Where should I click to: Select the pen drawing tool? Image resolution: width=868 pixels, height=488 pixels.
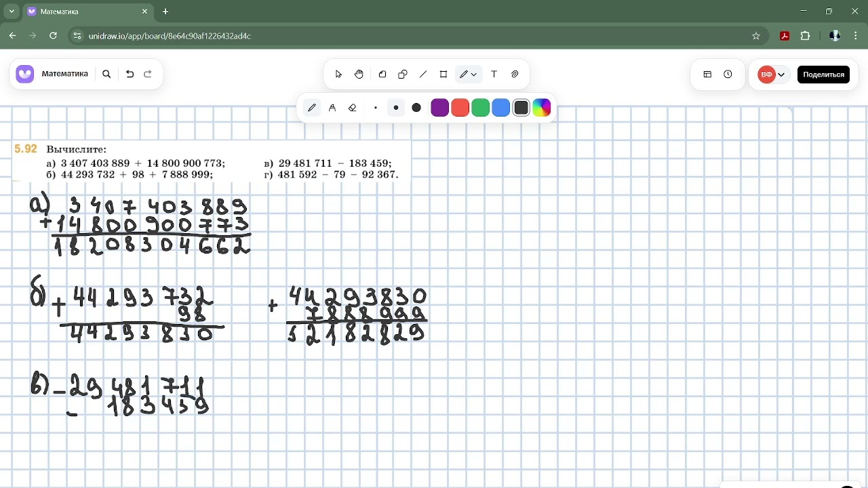point(464,75)
